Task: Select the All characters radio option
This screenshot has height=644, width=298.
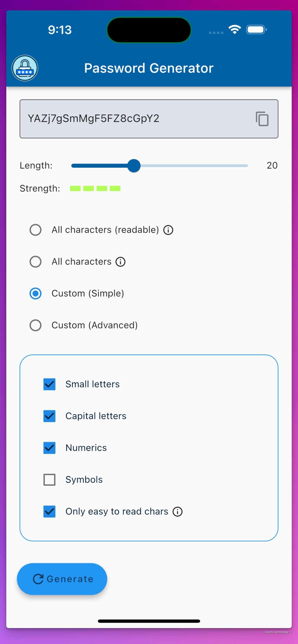Action: 36,262
